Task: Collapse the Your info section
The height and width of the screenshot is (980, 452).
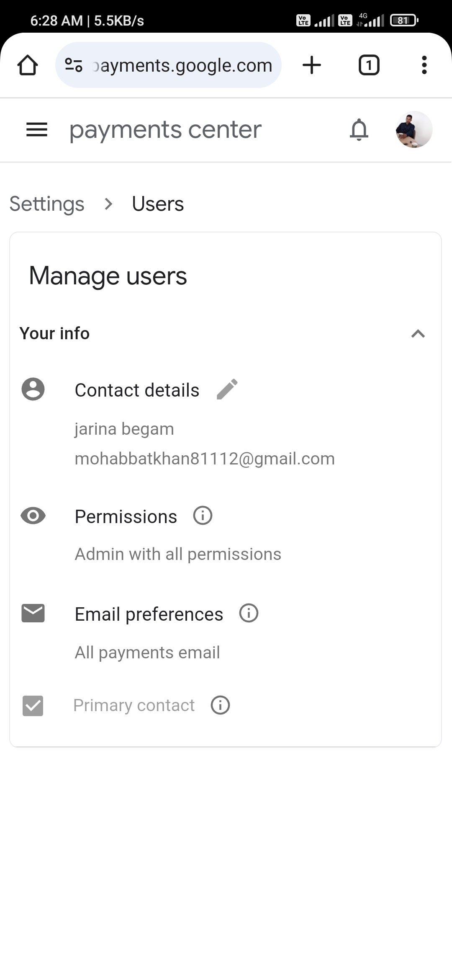Action: (418, 334)
